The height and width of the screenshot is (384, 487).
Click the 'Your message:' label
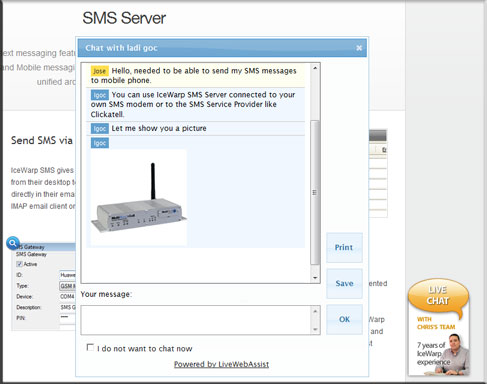coord(106,294)
